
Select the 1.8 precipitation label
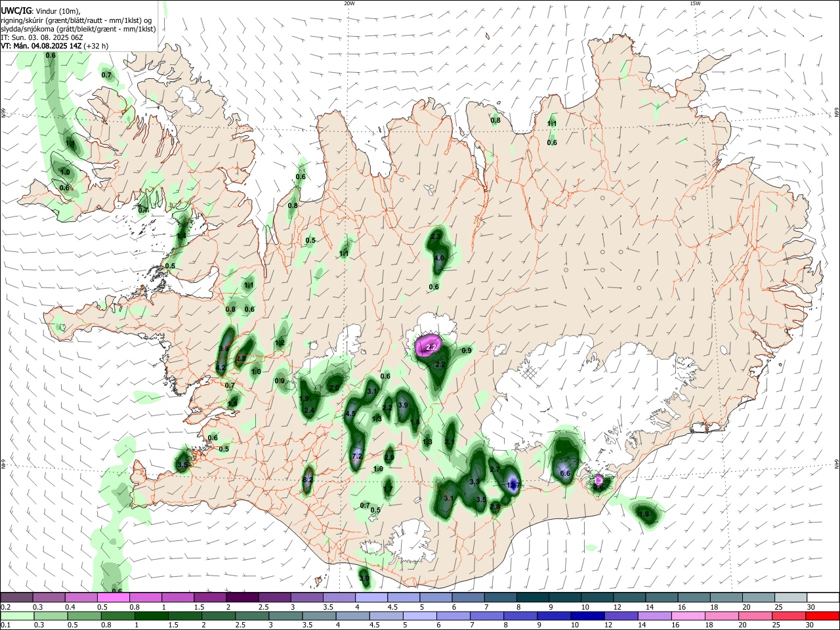[415, 422]
